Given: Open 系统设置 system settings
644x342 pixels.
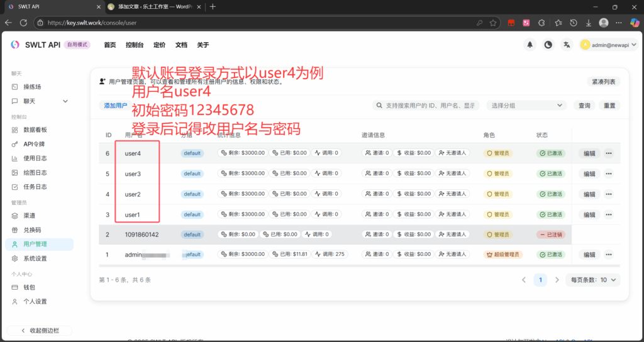Looking at the screenshot, I should coord(35,258).
